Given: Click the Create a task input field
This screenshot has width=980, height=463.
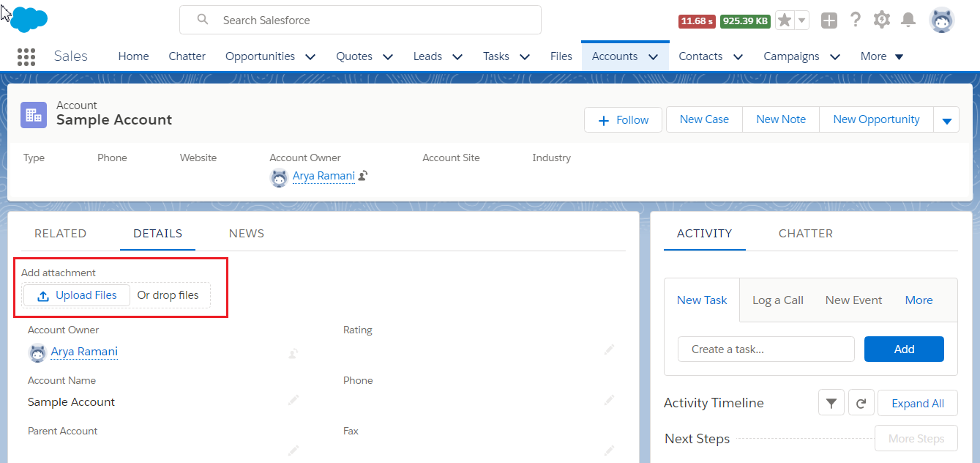Looking at the screenshot, I should (x=766, y=349).
